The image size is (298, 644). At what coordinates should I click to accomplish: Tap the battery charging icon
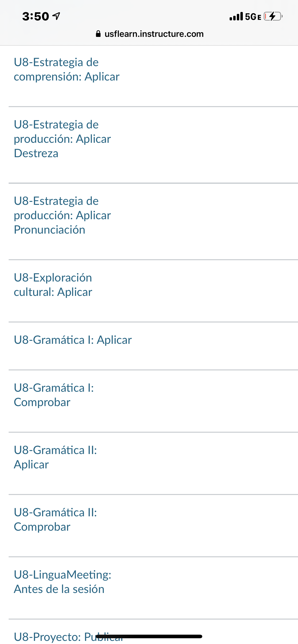[x=273, y=16]
